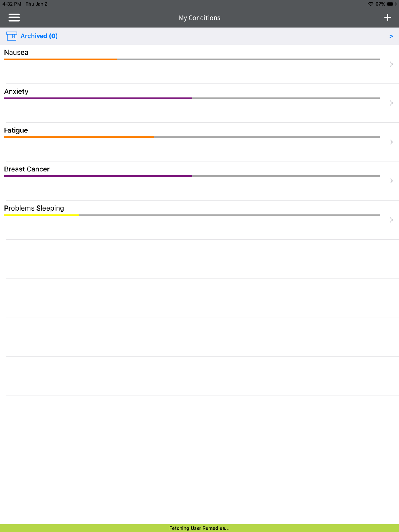Screen dimensions: 399x532
Task: Tap the battery indicator icon
Action: 391,4
